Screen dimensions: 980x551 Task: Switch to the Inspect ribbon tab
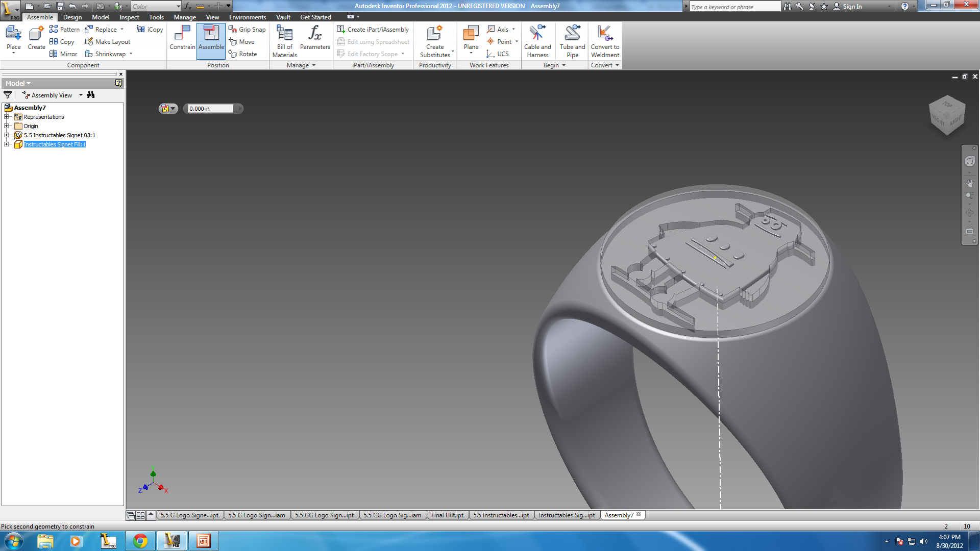coord(129,17)
